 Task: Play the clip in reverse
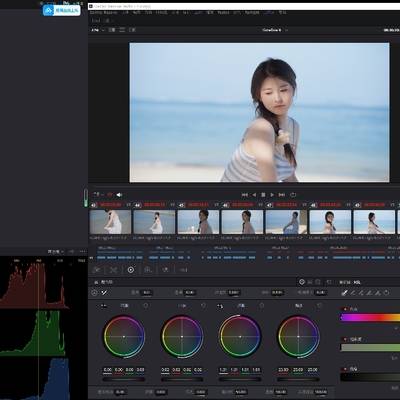254,195
